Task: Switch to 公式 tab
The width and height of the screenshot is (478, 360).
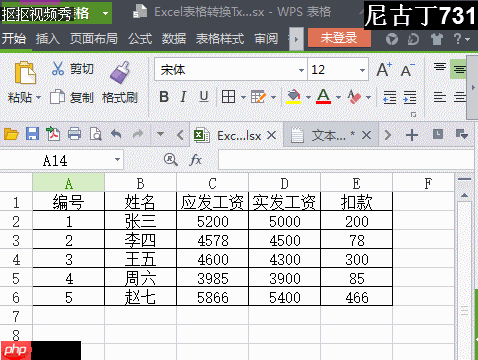Action: (x=140, y=39)
